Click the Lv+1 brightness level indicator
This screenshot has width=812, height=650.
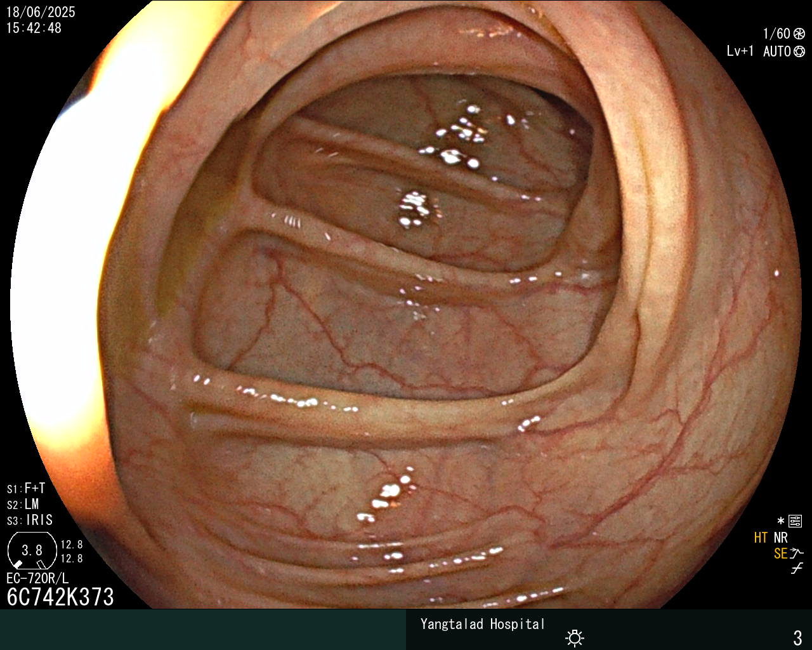coord(740,51)
